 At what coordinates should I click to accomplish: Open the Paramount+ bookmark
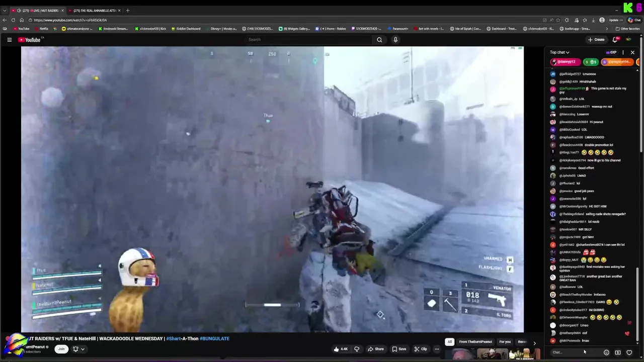pyautogui.click(x=397, y=29)
